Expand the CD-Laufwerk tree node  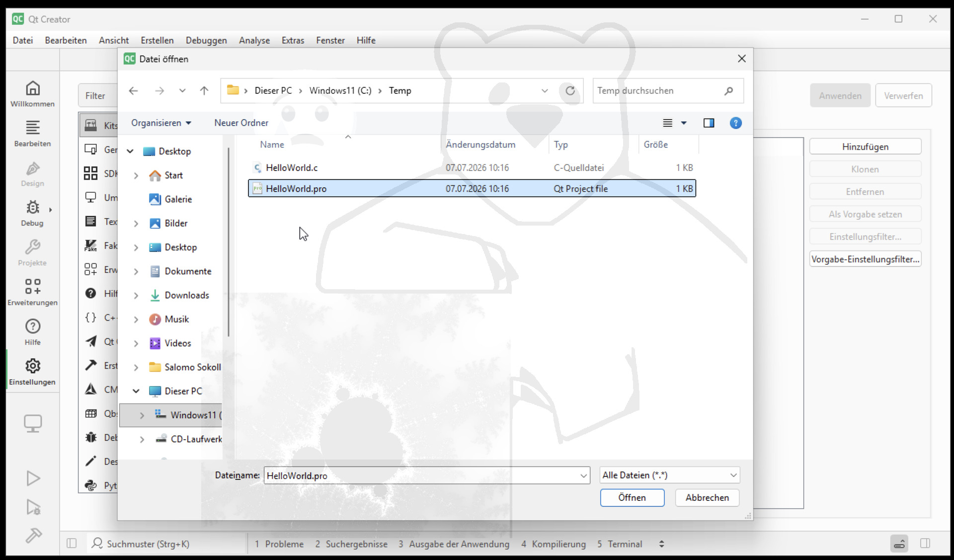[142, 439]
